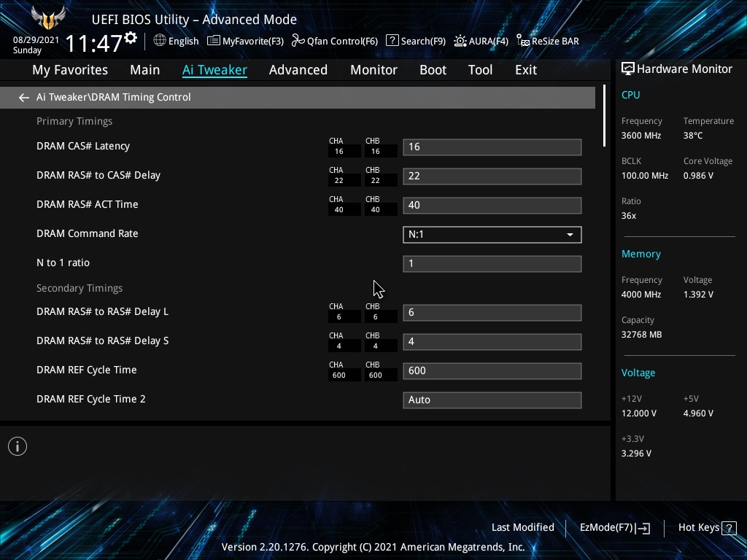The height and width of the screenshot is (560, 747).
Task: Click the back arrow in the breadcrumb bar
Action: 24,98
